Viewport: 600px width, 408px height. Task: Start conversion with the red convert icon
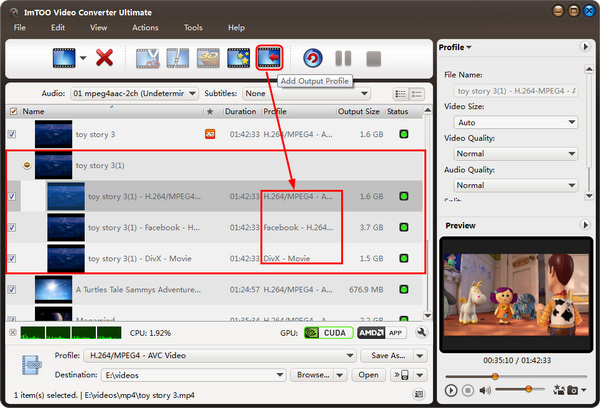(312, 59)
